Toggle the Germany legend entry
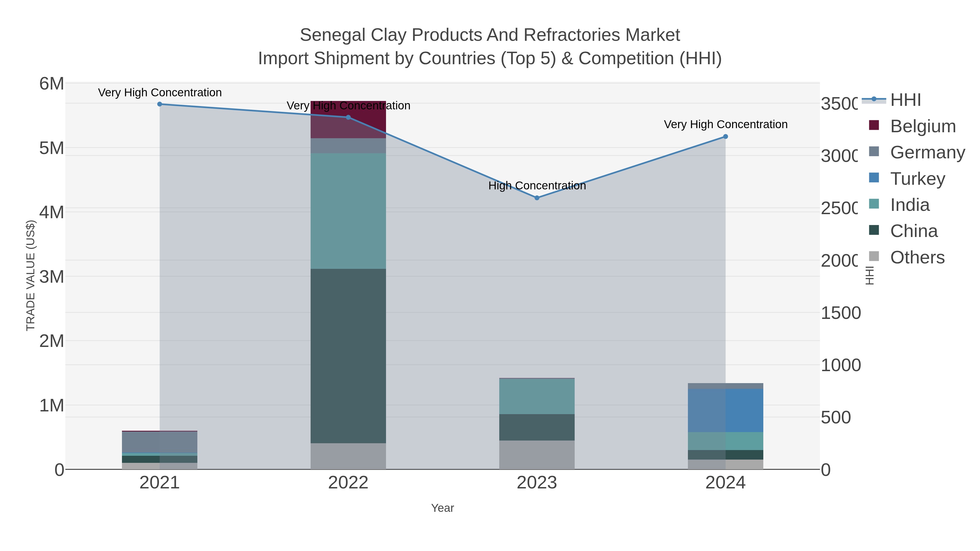980x551 pixels. [x=917, y=152]
